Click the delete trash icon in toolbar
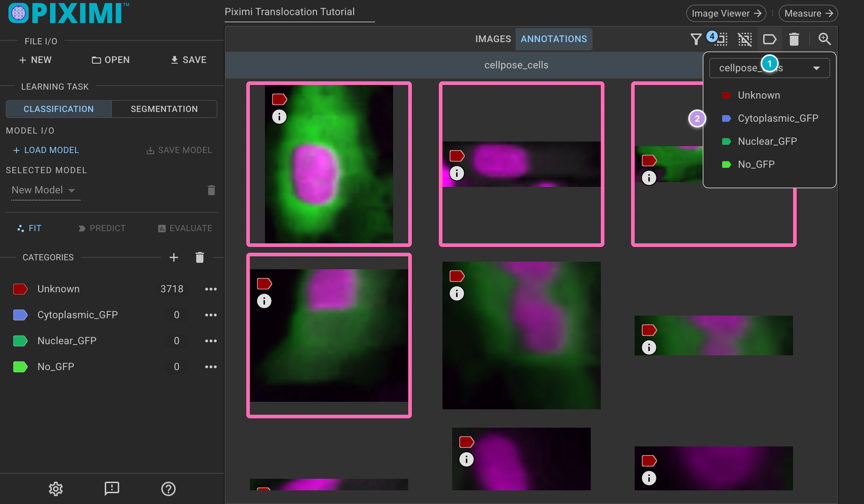864x504 pixels. click(794, 39)
